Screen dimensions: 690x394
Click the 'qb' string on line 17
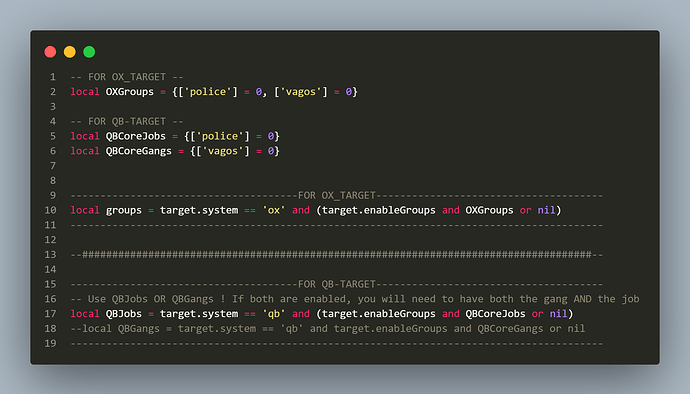(x=274, y=313)
